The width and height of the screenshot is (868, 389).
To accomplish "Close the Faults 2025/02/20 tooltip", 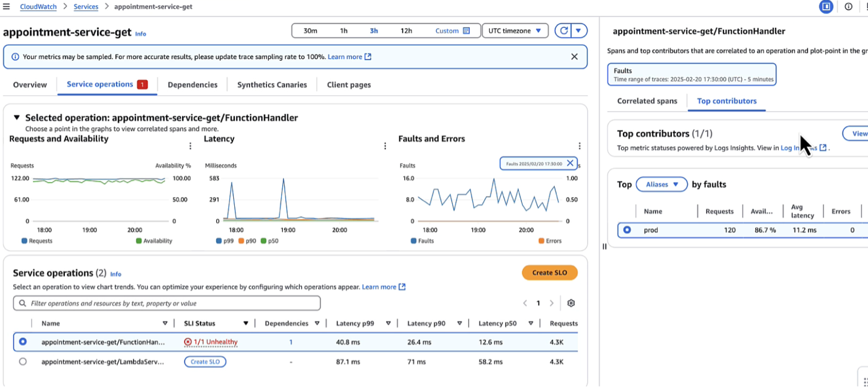I will [570, 163].
